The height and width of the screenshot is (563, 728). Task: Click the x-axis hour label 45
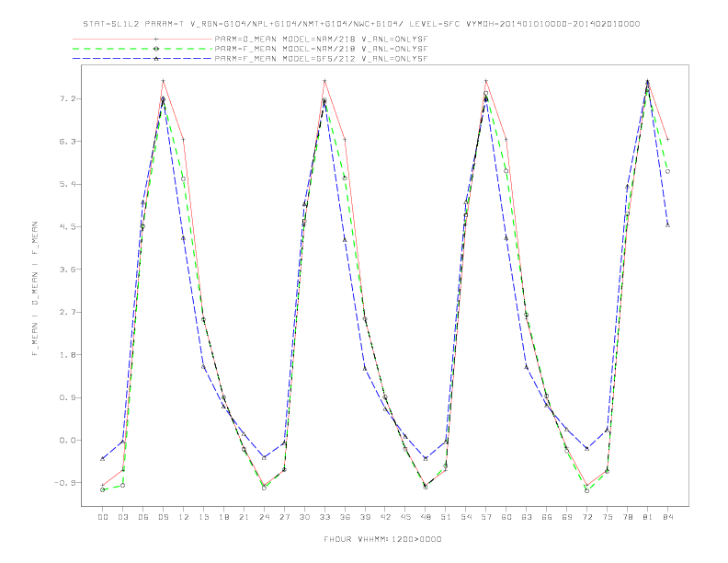pyautogui.click(x=405, y=517)
